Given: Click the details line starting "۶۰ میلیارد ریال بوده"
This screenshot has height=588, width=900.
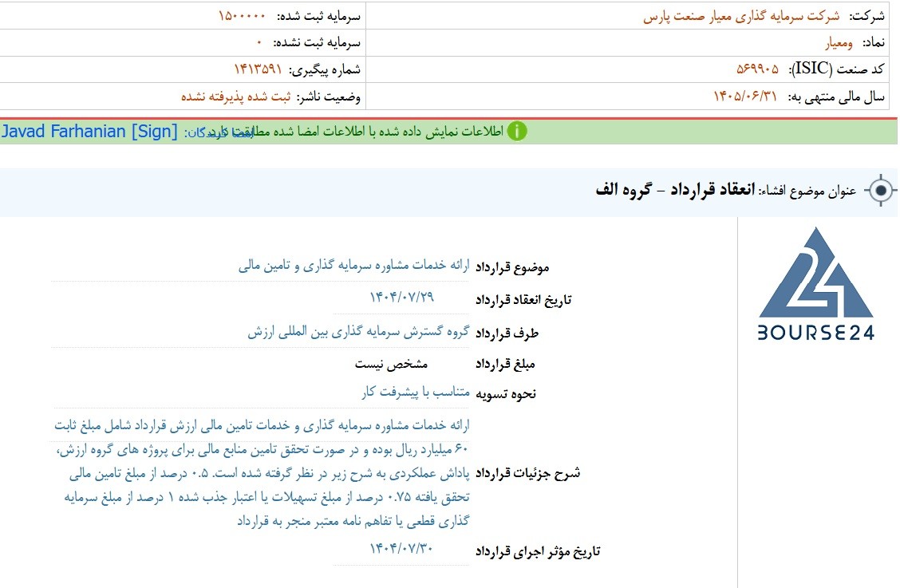Looking at the screenshot, I should [x=262, y=449].
